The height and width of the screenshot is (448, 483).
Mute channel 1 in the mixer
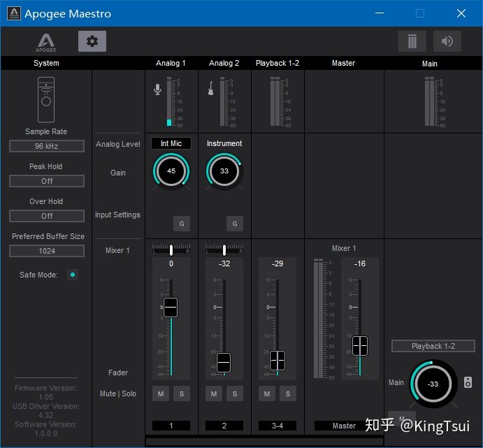(x=161, y=394)
